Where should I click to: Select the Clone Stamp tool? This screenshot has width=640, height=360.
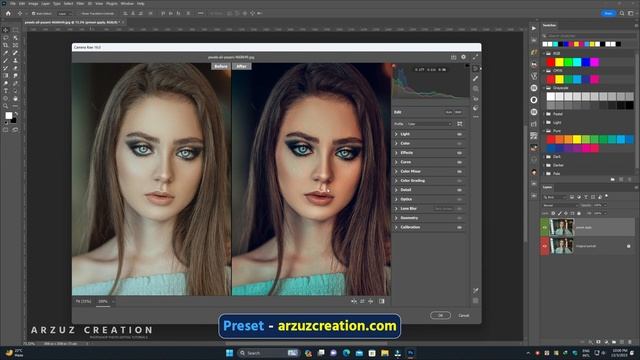coord(15,60)
